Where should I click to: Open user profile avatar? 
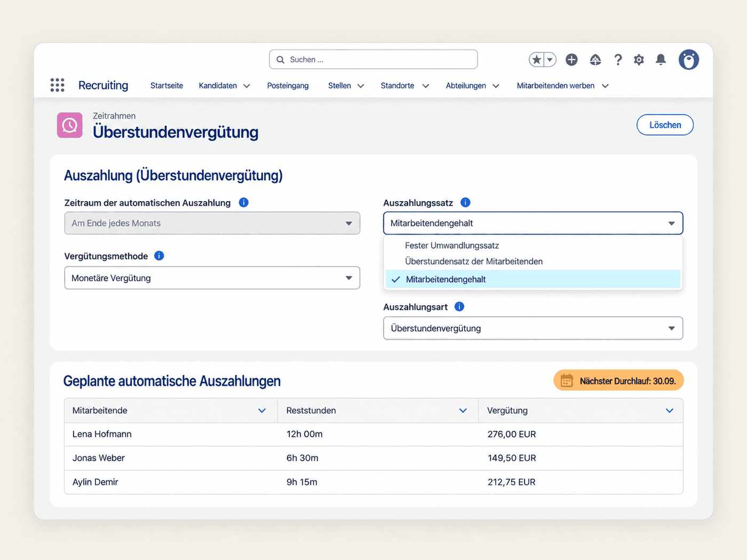click(x=689, y=60)
